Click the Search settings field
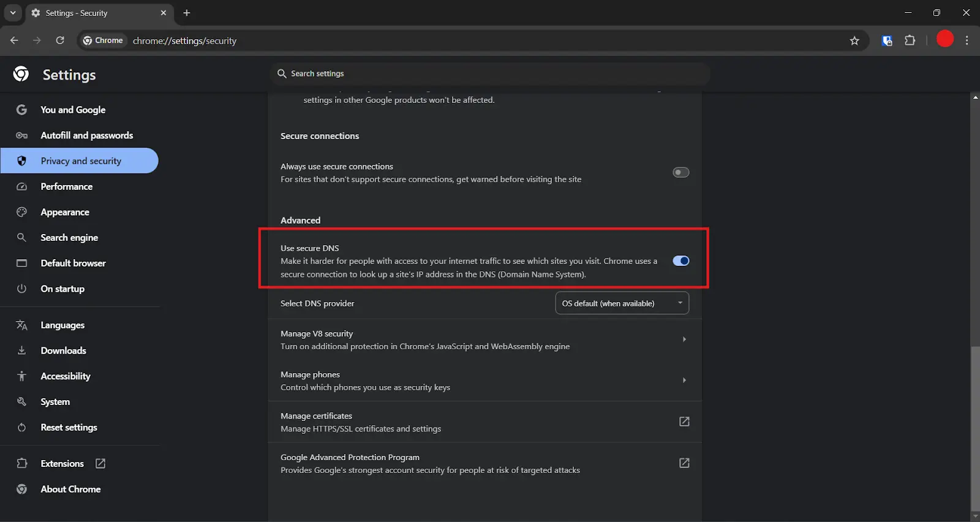Image resolution: width=980 pixels, height=522 pixels. (x=490, y=74)
